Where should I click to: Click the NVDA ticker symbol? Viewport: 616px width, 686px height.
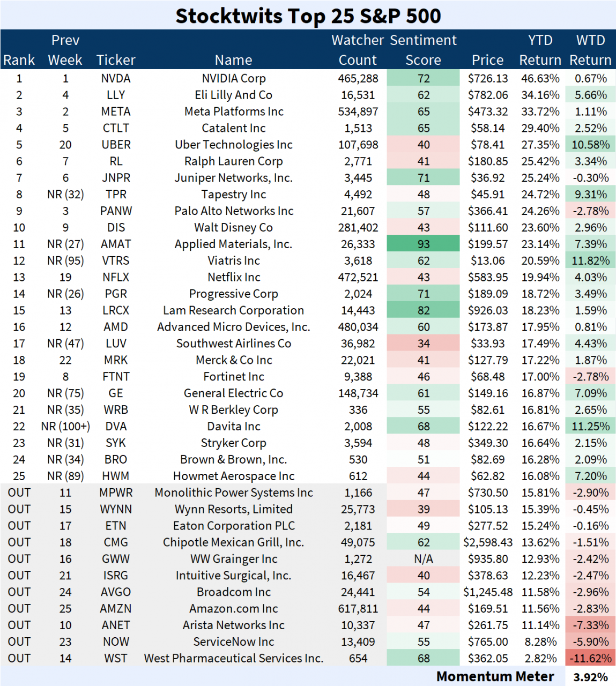click(x=116, y=78)
